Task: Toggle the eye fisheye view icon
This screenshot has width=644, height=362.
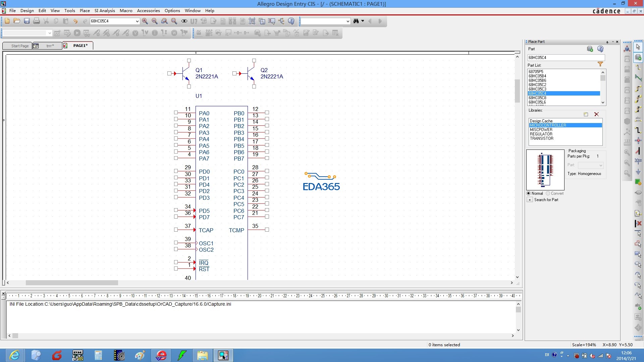Action: coord(184,21)
